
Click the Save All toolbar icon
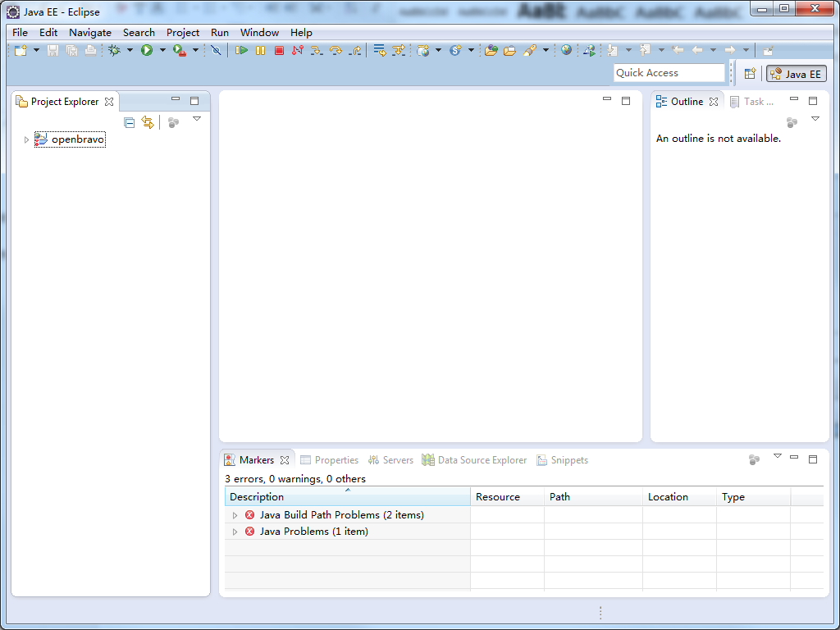[71, 50]
